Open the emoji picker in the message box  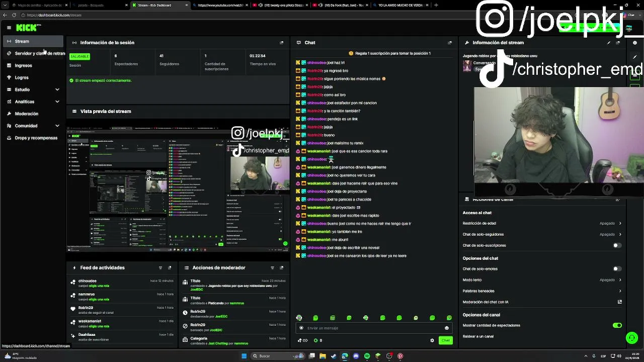(446, 328)
